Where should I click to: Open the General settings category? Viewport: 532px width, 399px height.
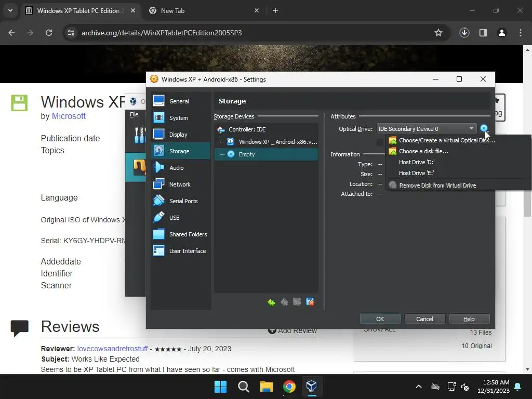coord(180,101)
